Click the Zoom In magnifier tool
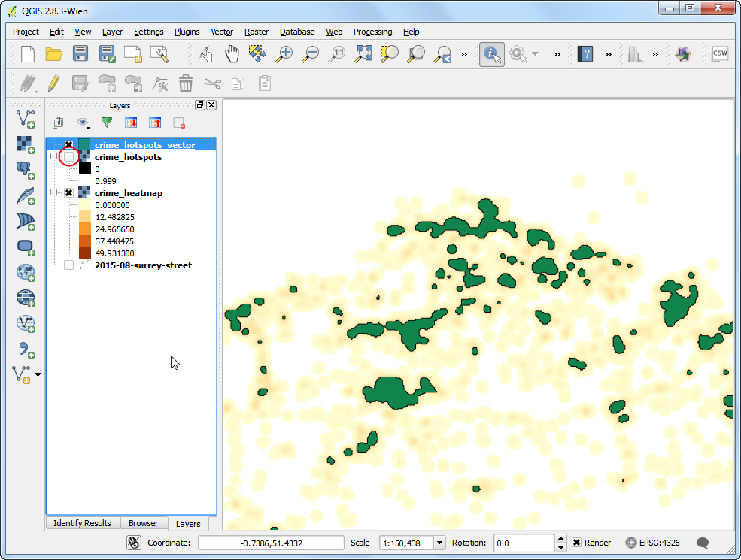741x560 pixels. tap(284, 54)
